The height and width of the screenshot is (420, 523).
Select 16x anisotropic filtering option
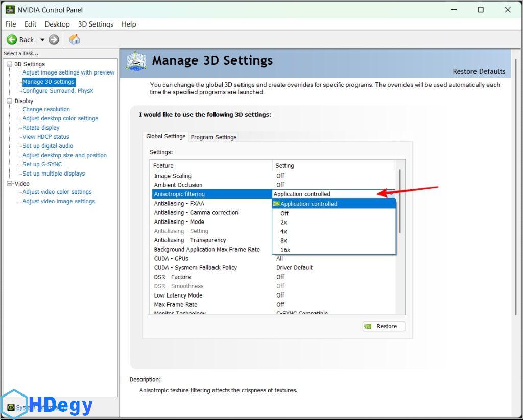[x=285, y=250]
